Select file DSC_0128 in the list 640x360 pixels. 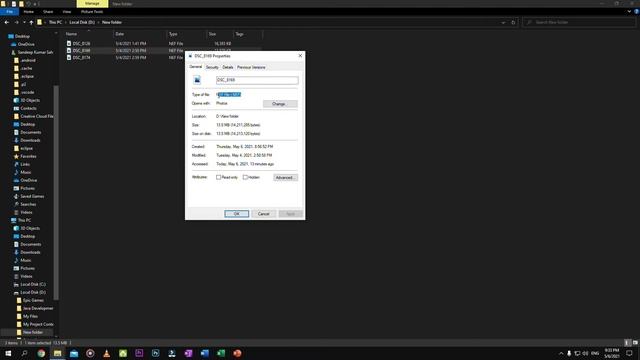coord(81,43)
